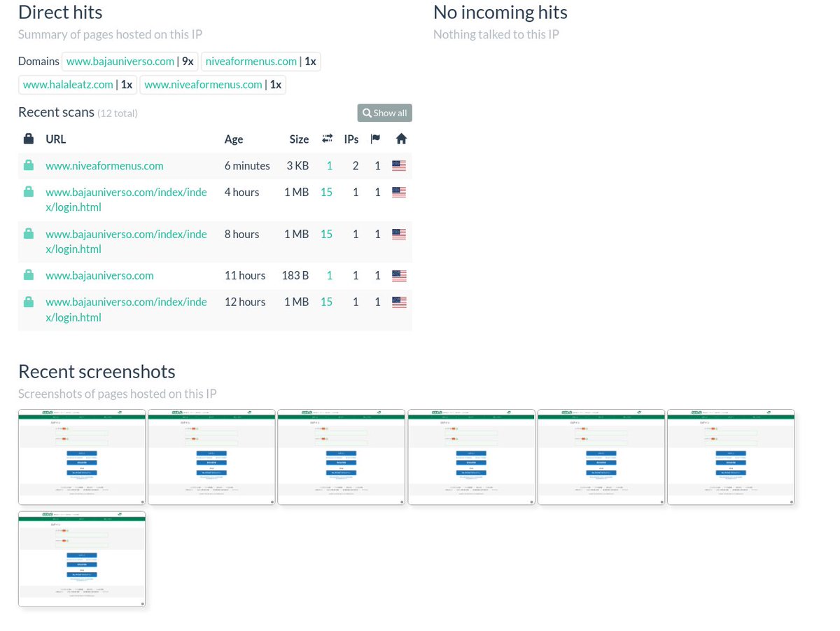Click the IPs column header
840x631 pixels.
351,139
